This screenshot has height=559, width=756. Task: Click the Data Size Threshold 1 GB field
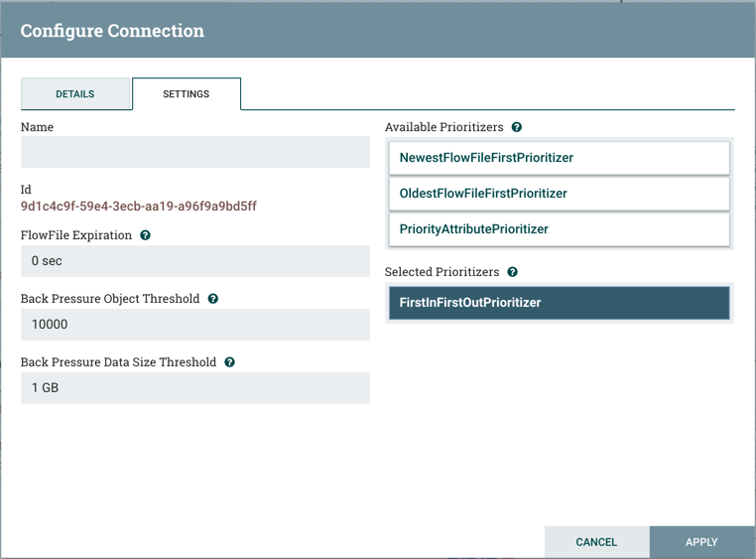pos(195,388)
